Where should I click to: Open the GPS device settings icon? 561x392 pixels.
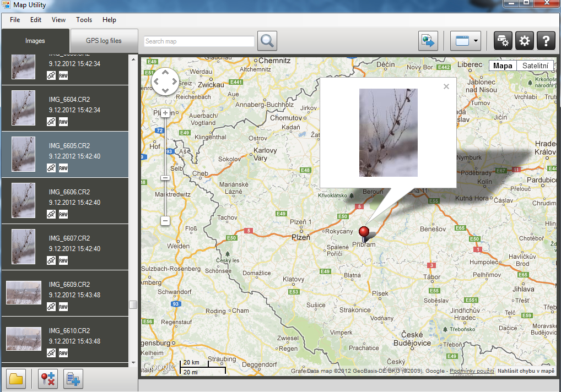click(503, 41)
